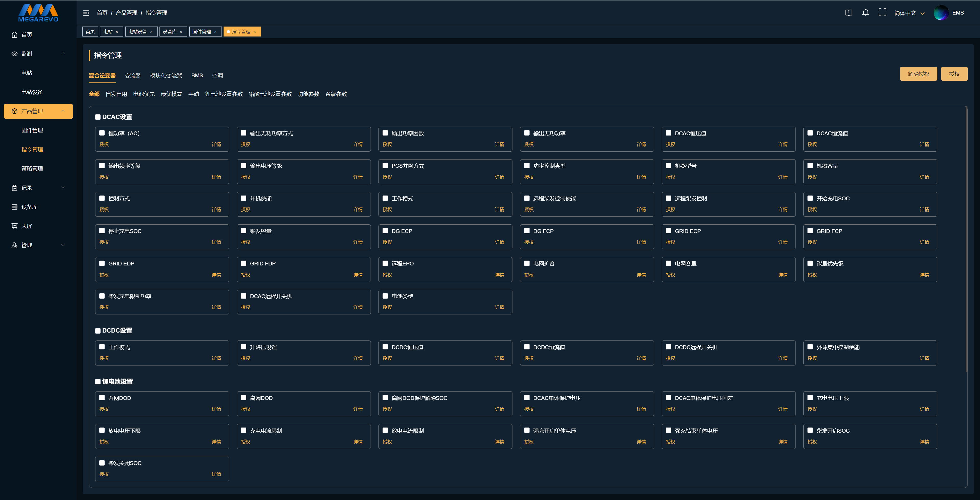Switch to the 变流器 tab

133,76
